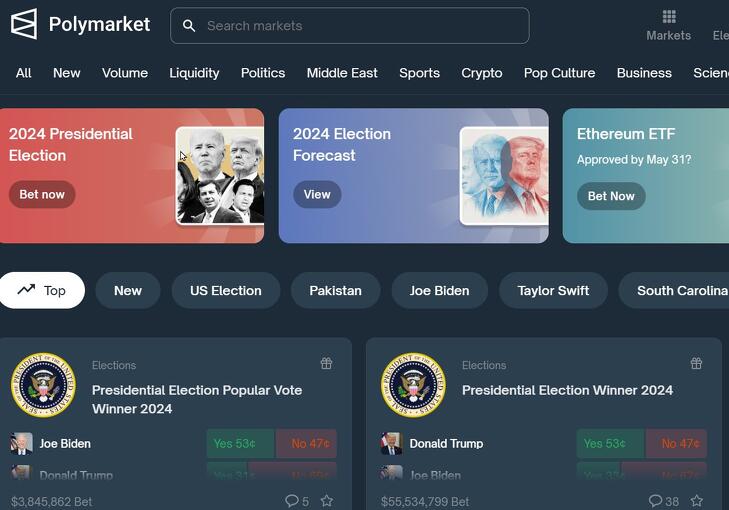Favorite the Popular Vote Winner market star
Viewport: 729px width, 510px height.
point(327,501)
